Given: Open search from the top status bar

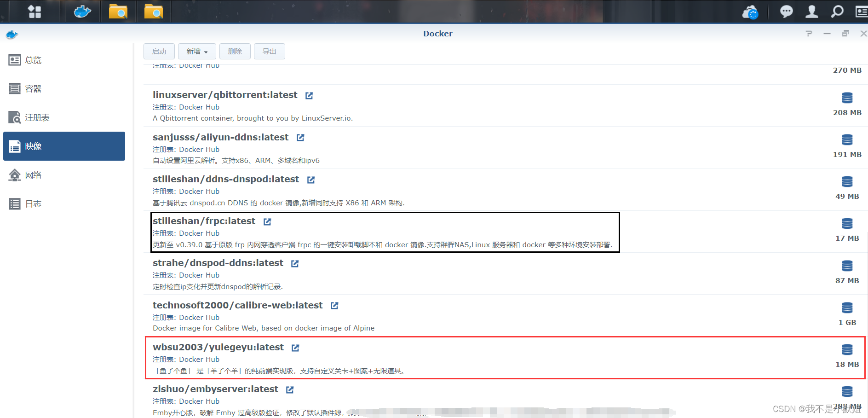Looking at the screenshot, I should pos(837,12).
